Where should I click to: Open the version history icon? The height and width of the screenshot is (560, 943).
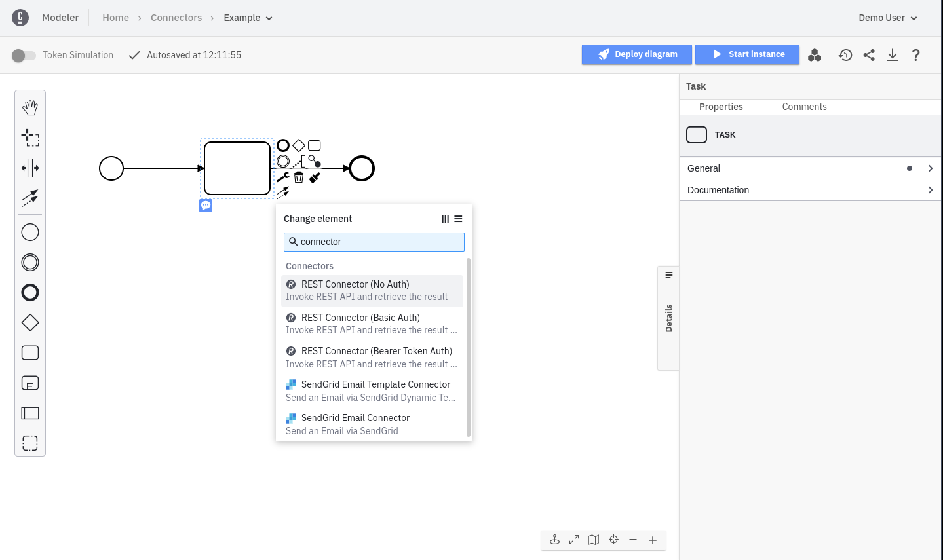[845, 55]
